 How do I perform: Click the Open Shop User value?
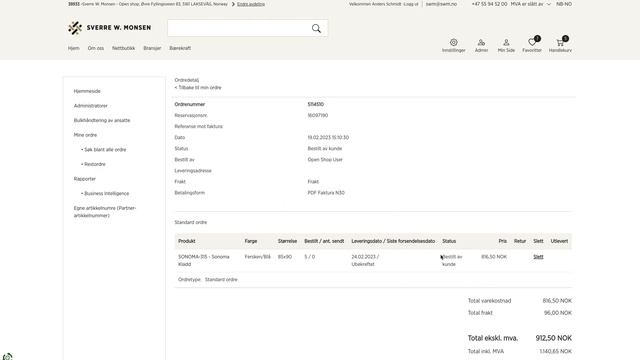tap(325, 160)
